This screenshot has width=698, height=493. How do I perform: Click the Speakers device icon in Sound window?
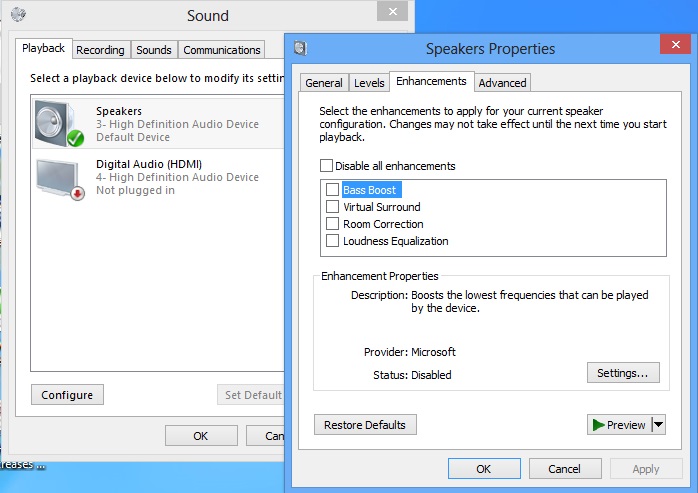[x=59, y=124]
